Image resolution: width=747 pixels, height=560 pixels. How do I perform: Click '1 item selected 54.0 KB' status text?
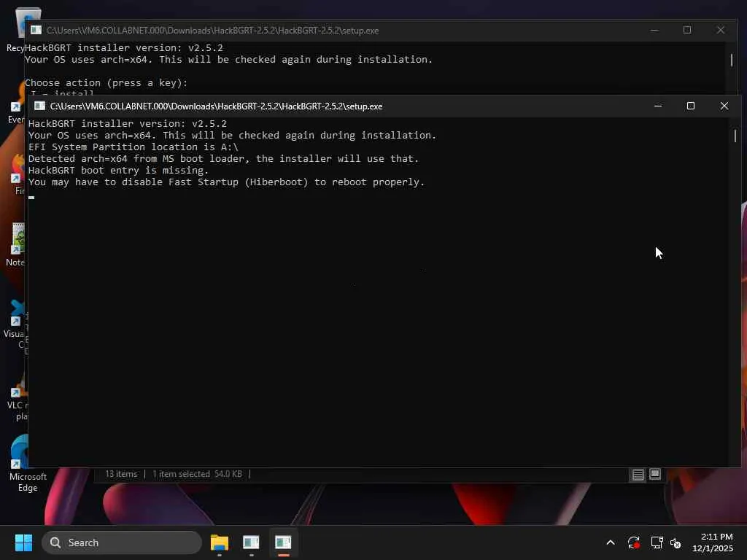(x=197, y=474)
